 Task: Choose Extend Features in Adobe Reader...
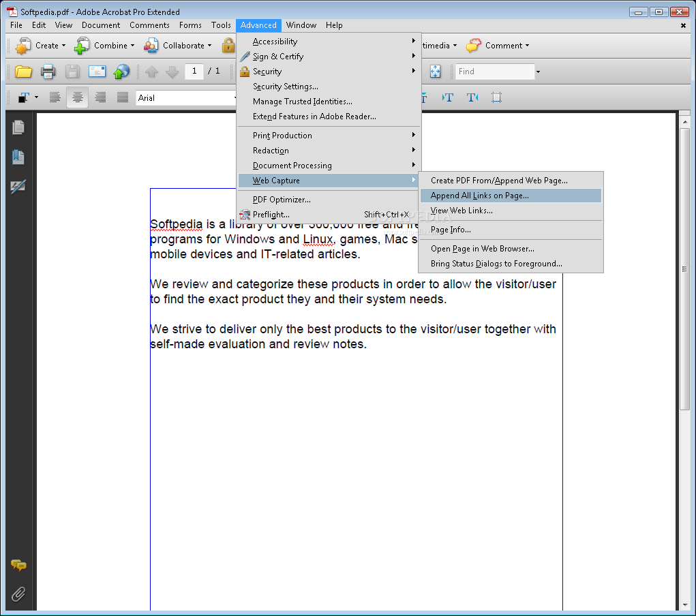(329, 117)
